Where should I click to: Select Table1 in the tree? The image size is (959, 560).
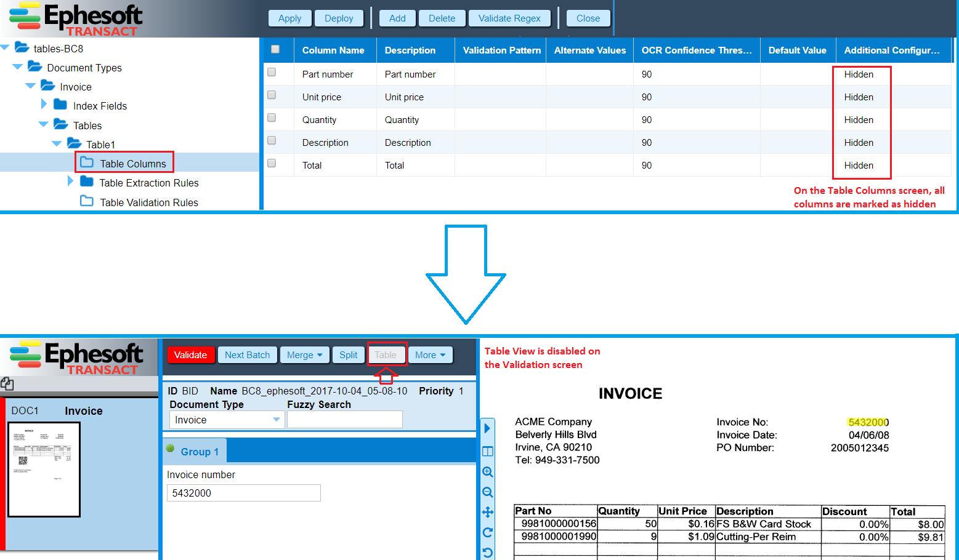[100, 145]
